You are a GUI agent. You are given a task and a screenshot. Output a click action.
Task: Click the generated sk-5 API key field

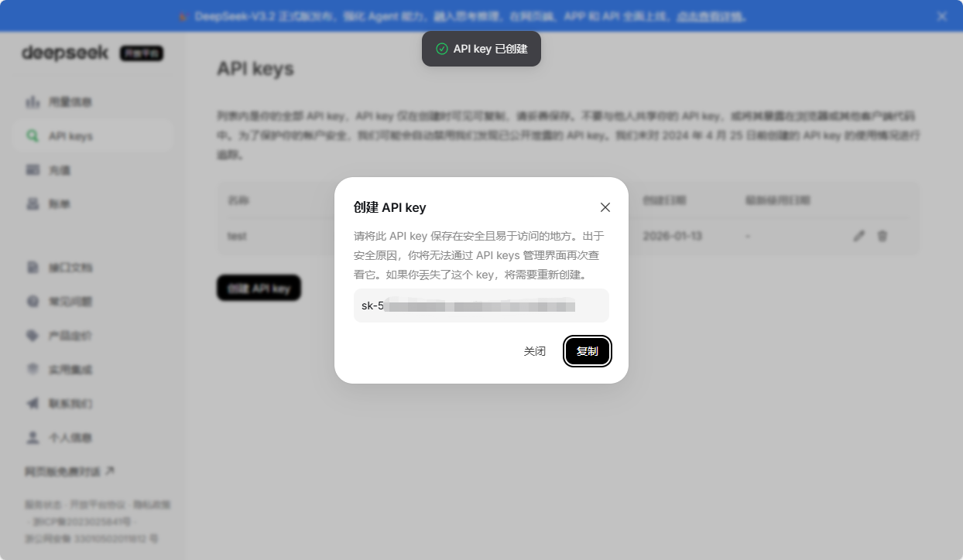[481, 306]
